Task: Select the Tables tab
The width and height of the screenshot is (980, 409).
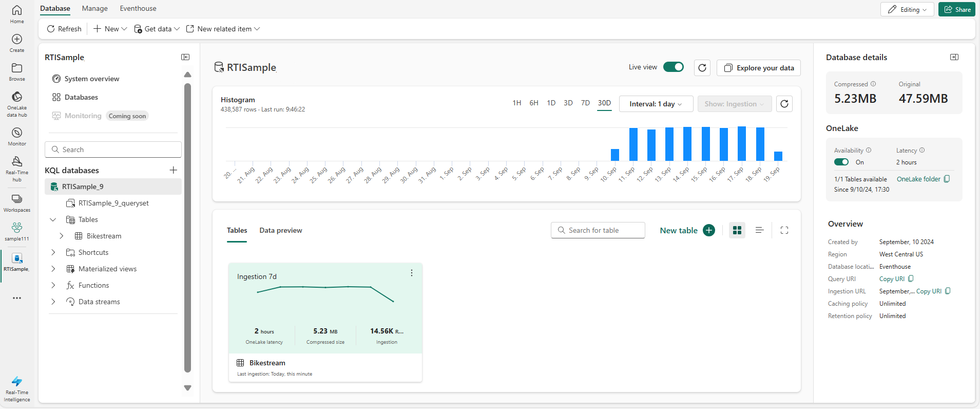Action: 237,231
